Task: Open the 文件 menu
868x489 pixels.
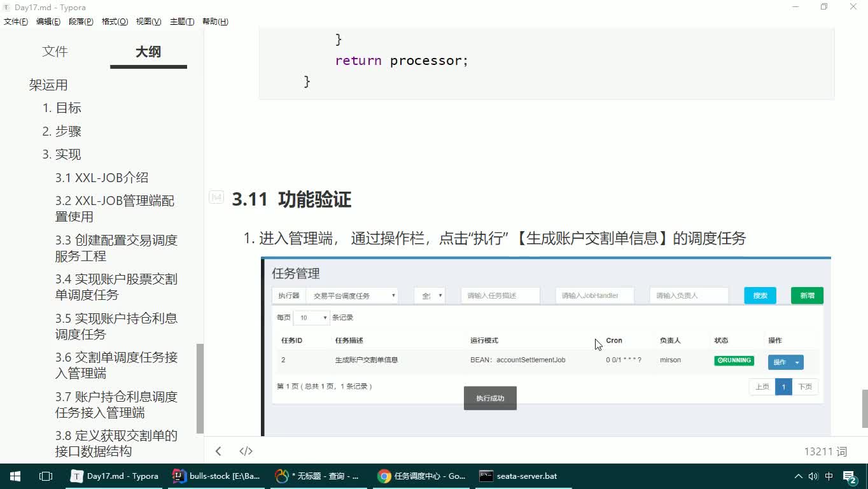Action: pyautogui.click(x=16, y=22)
